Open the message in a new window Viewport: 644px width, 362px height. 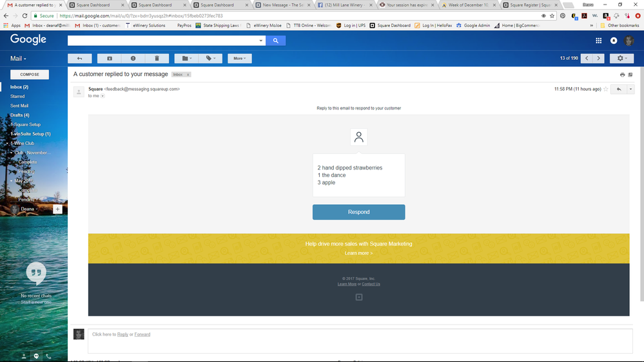[x=630, y=75]
